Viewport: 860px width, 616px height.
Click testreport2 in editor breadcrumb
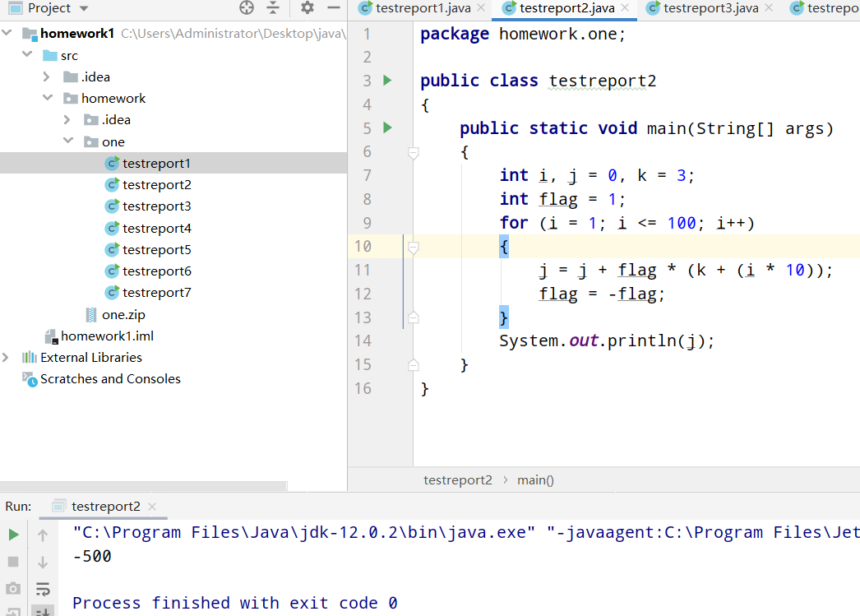tap(457, 480)
